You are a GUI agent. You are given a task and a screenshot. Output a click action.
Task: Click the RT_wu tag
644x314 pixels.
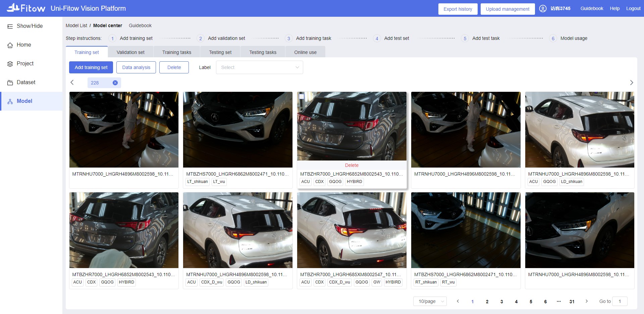point(448,282)
